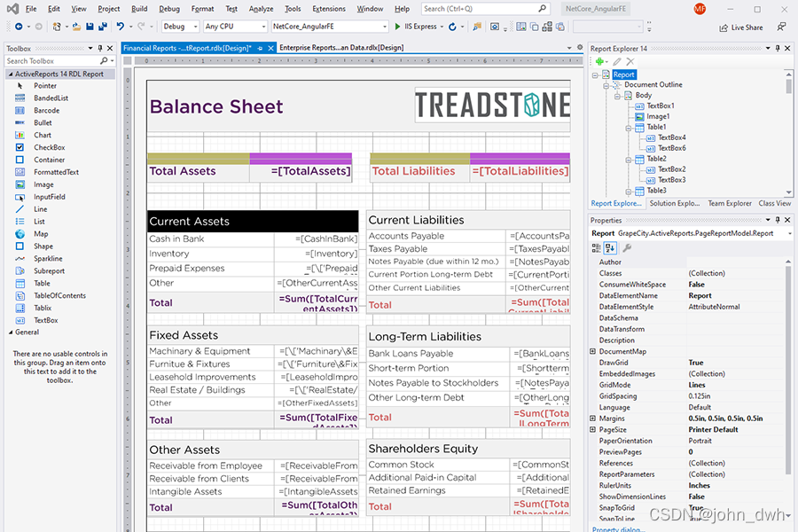798x532 pixels.
Task: Select the Image1 node in Report Explorer
Action: click(658, 116)
